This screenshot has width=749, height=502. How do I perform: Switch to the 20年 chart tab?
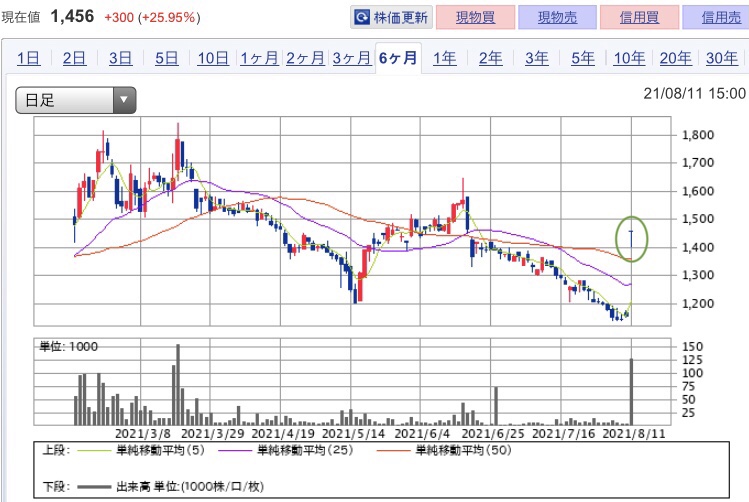tap(676, 58)
